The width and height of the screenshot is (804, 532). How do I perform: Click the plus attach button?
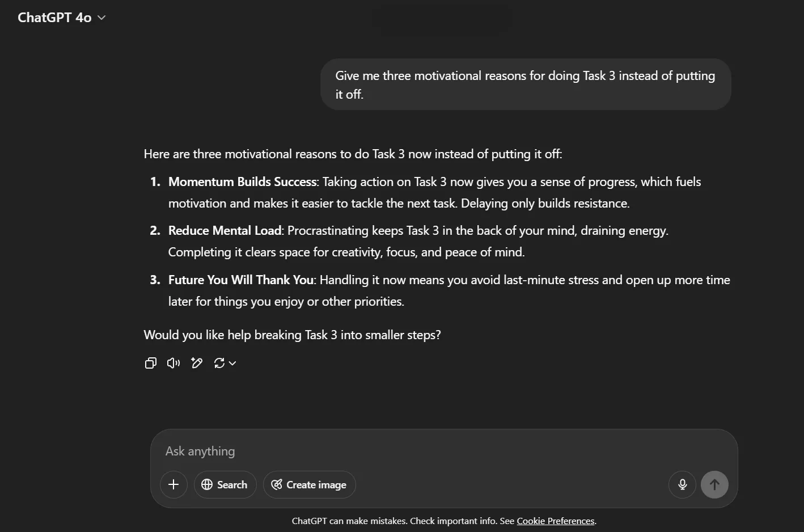(x=174, y=484)
